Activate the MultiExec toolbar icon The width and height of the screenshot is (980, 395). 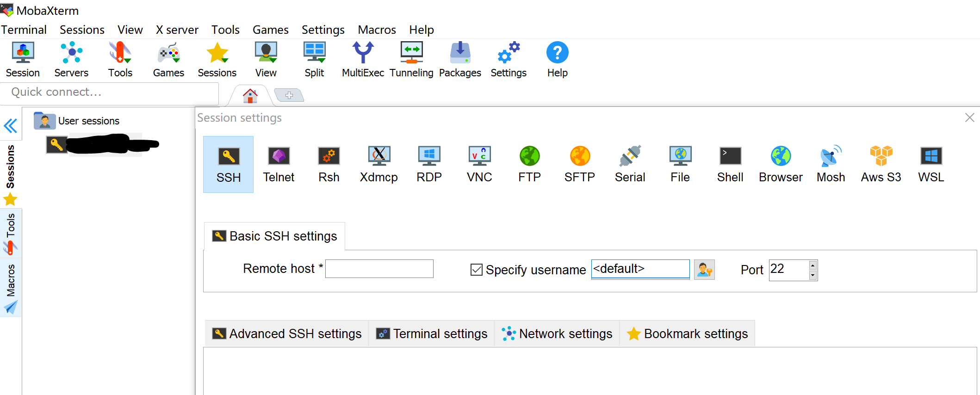363,60
